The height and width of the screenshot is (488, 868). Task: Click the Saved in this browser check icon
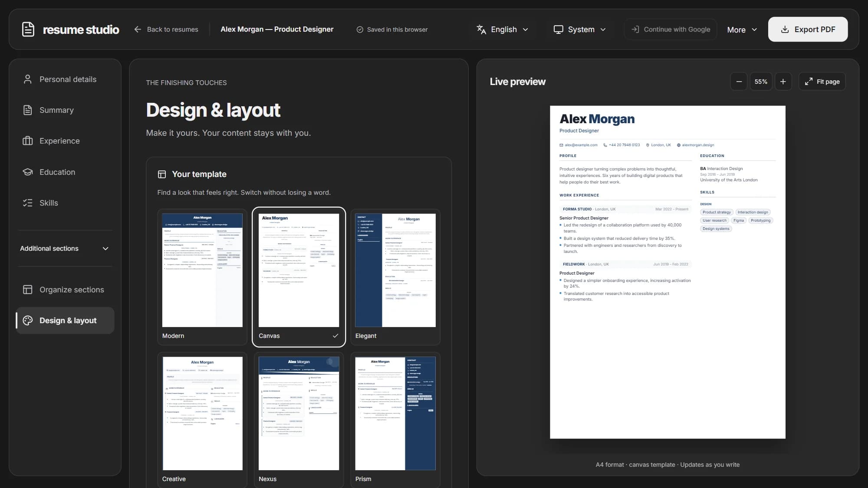coord(360,29)
